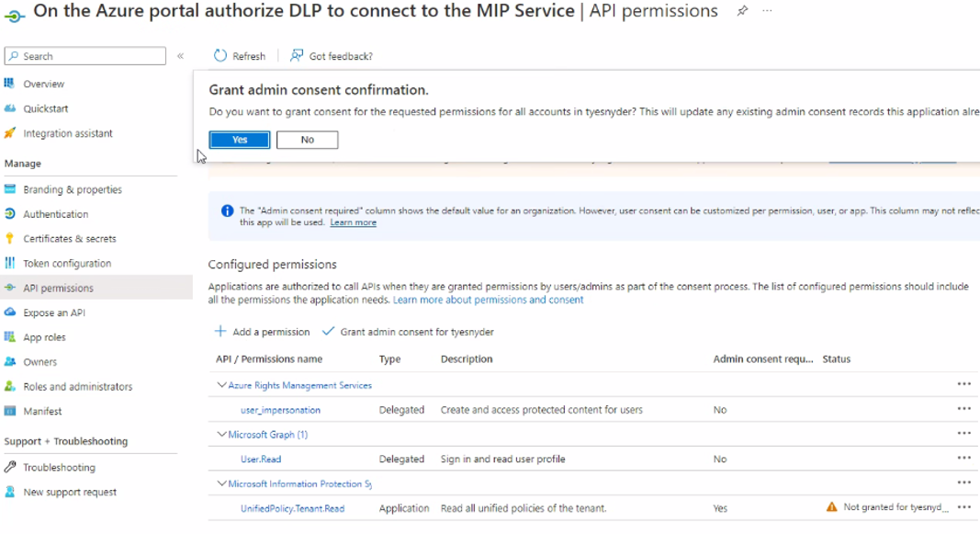Click the Got feedback icon
Viewport: 980px width, 534px height.
[x=297, y=56]
